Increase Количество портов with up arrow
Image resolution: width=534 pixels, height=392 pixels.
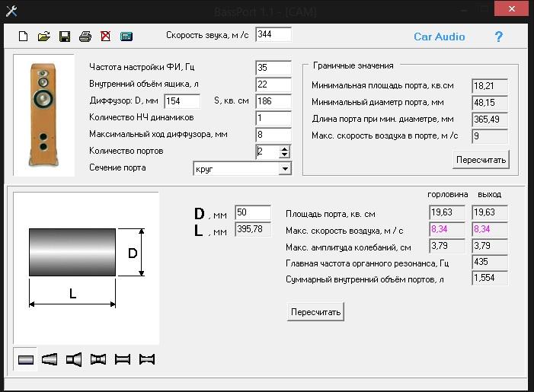285,148
